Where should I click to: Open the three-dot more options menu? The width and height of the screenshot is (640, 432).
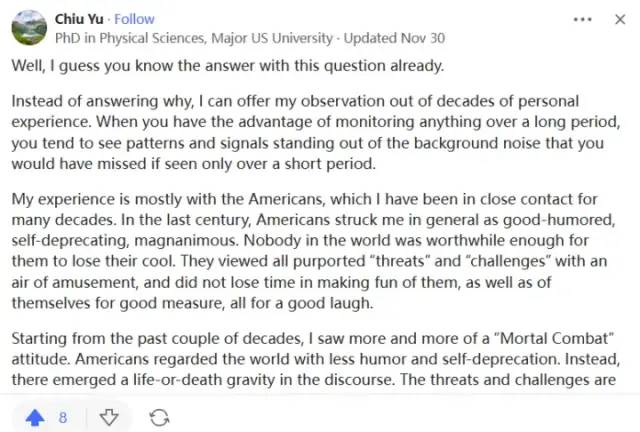pyautogui.click(x=583, y=19)
